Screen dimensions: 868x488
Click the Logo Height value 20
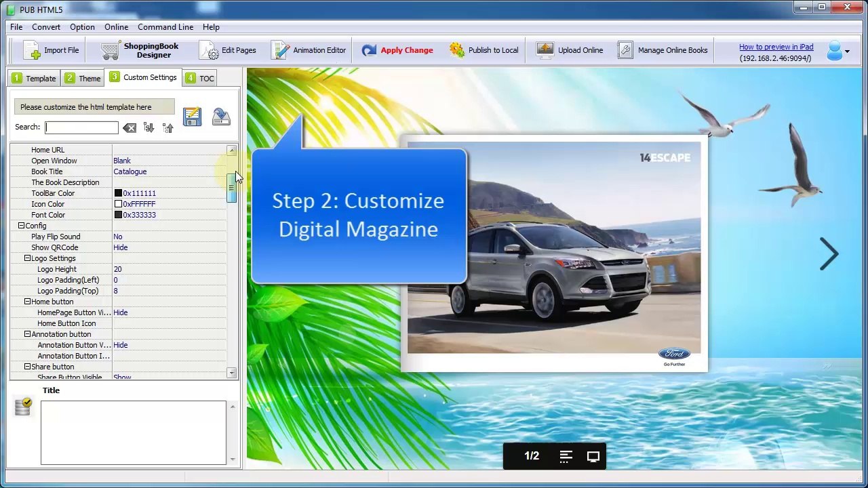pos(117,269)
